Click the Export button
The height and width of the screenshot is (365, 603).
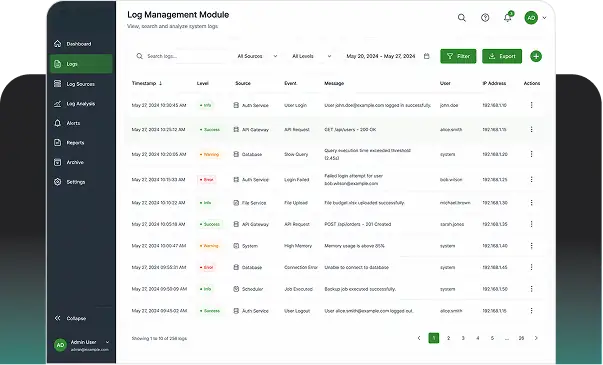pos(502,56)
